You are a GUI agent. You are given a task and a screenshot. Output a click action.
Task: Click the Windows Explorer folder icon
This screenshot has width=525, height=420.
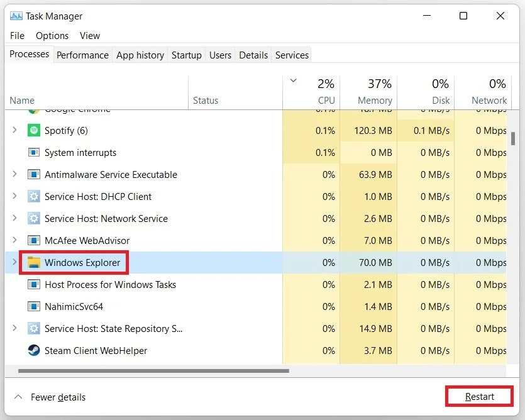pos(34,263)
